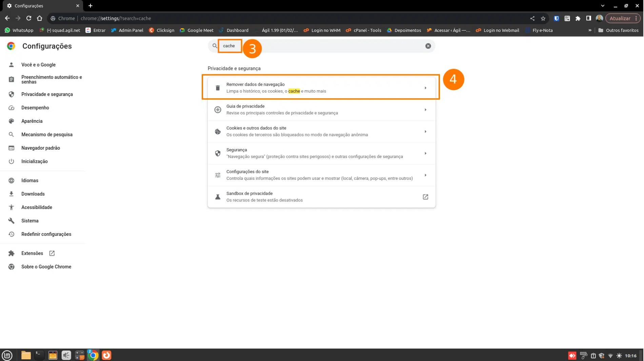Open the Bitwarden shield extension icon
Image resolution: width=644 pixels, height=361 pixels.
coord(557,18)
